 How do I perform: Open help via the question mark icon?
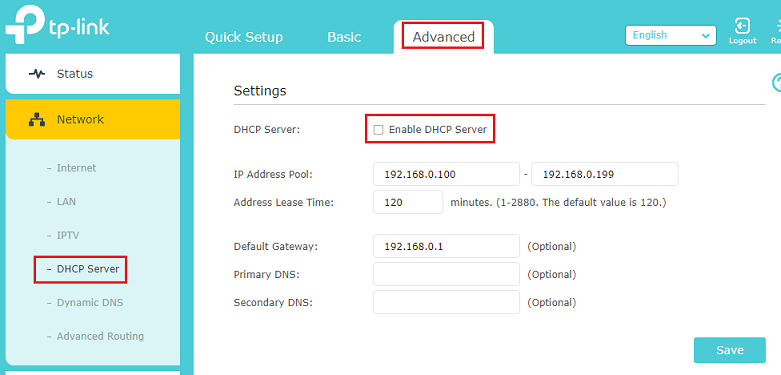click(x=777, y=82)
